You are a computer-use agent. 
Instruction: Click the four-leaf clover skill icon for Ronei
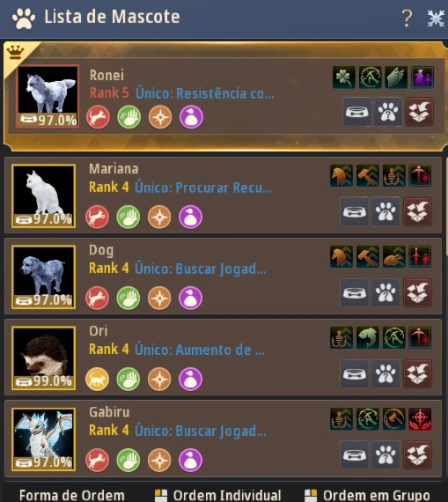(x=343, y=78)
